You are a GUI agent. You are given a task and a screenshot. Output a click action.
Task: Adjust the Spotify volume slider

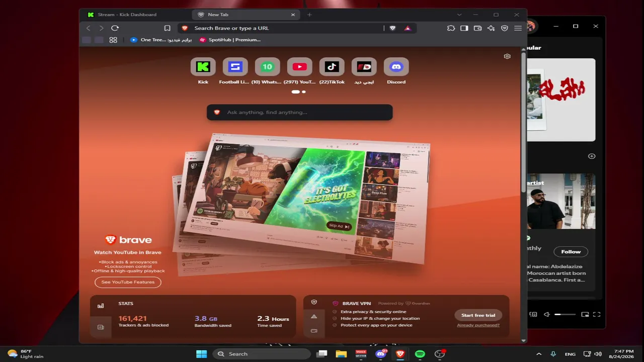click(565, 314)
